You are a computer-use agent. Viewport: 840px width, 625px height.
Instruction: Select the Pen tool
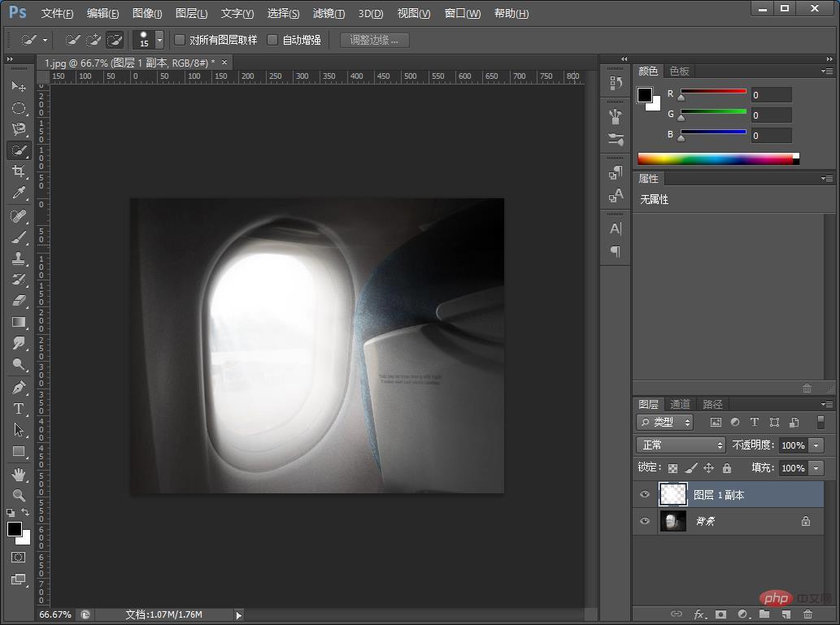(x=19, y=387)
